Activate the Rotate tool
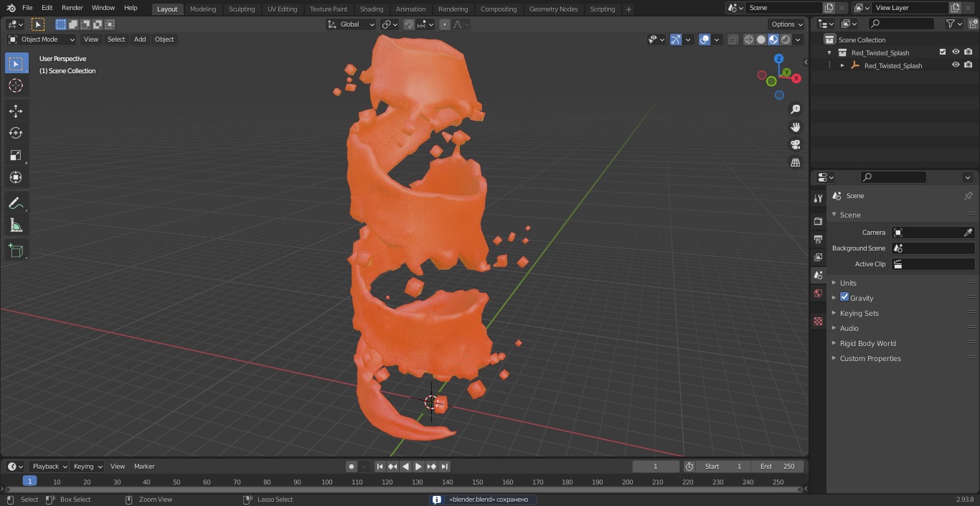The height and width of the screenshot is (506, 980). click(x=16, y=133)
